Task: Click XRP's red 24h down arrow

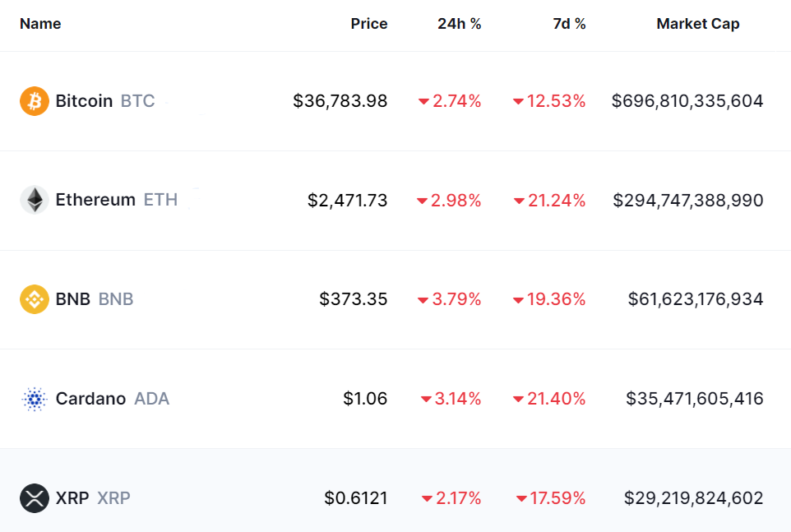Action: click(427, 498)
